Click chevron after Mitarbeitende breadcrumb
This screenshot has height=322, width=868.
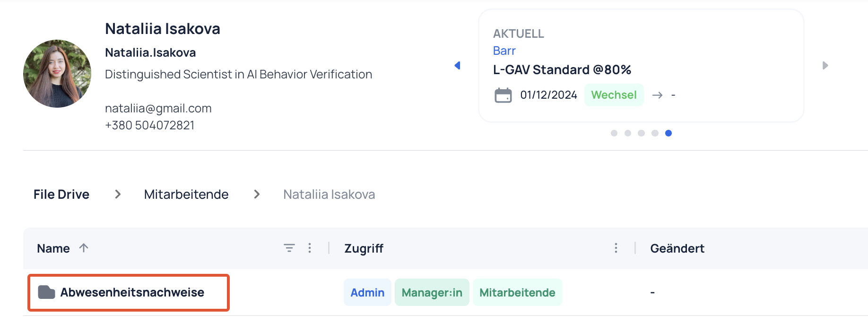click(257, 194)
